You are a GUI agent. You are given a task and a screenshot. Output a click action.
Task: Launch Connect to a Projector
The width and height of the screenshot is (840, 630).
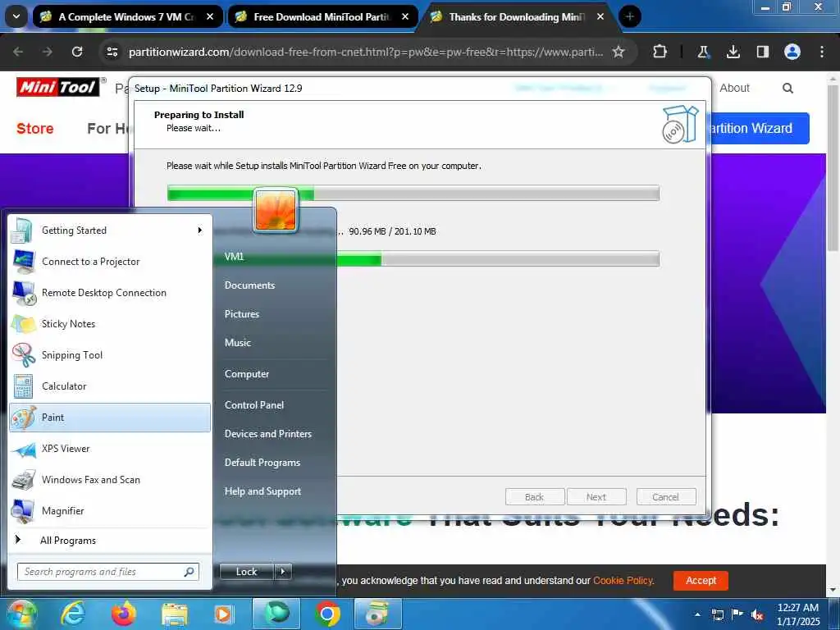tap(110, 262)
